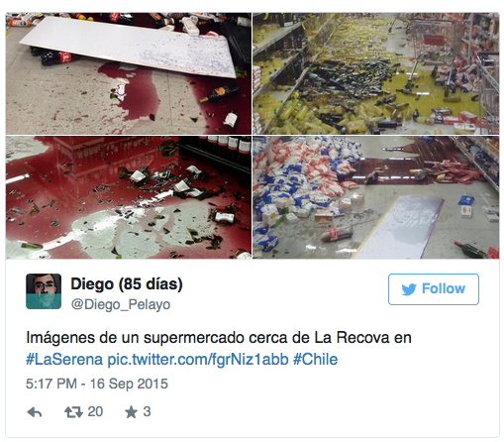View the retweet count of 20
Image resolution: width=504 pixels, height=442 pixels.
click(95, 412)
